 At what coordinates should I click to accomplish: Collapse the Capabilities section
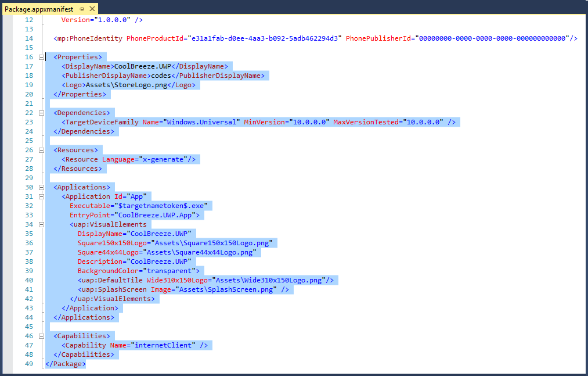(x=41, y=336)
